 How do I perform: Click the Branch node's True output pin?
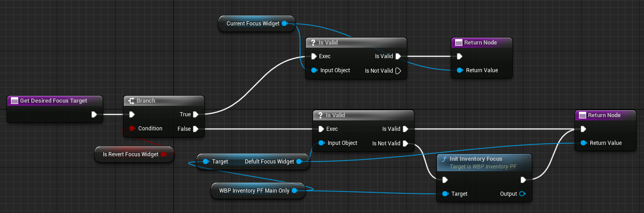click(x=195, y=114)
